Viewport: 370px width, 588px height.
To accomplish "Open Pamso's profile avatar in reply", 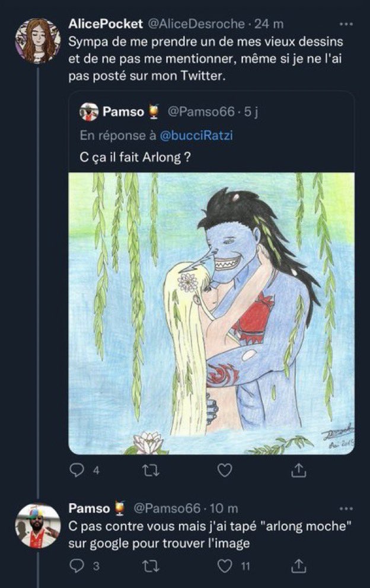I will pos(38,526).
